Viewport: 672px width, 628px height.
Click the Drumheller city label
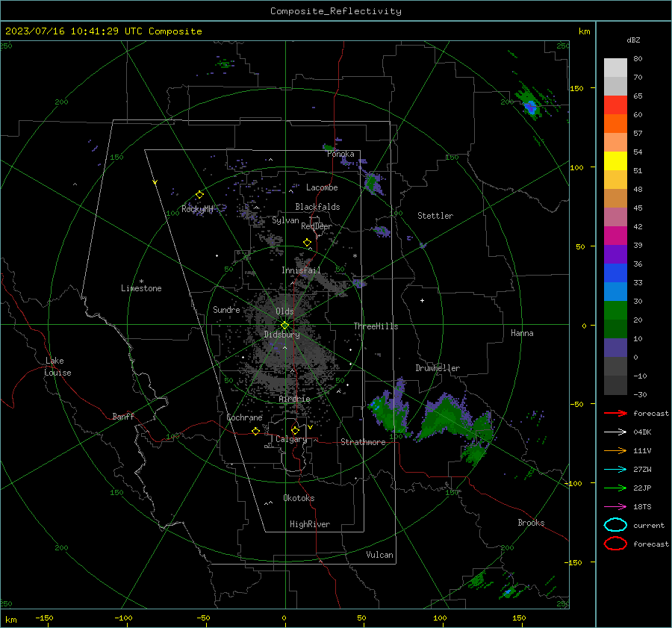[438, 368]
